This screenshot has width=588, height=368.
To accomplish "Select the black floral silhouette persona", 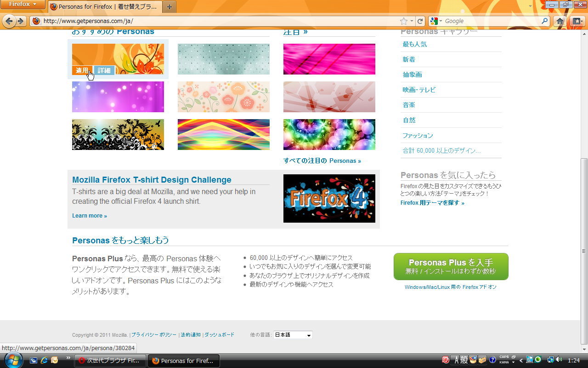I will click(118, 134).
